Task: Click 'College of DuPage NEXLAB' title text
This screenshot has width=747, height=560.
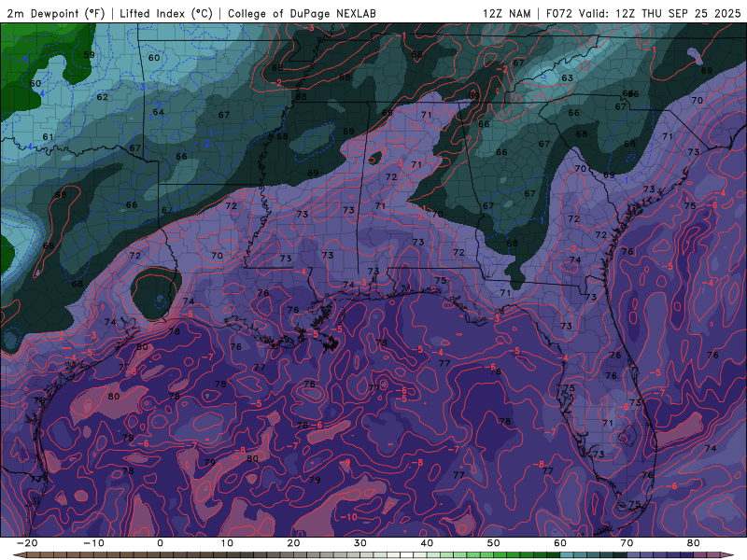Action: point(302,13)
